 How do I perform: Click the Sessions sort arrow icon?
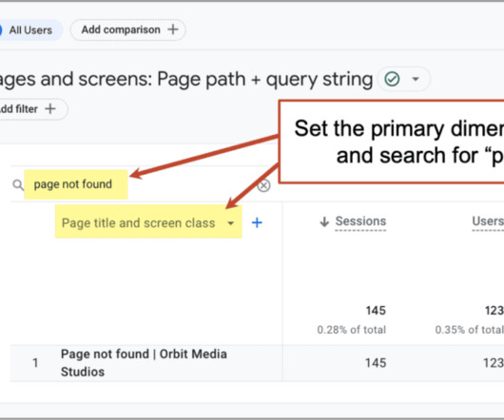(x=324, y=221)
